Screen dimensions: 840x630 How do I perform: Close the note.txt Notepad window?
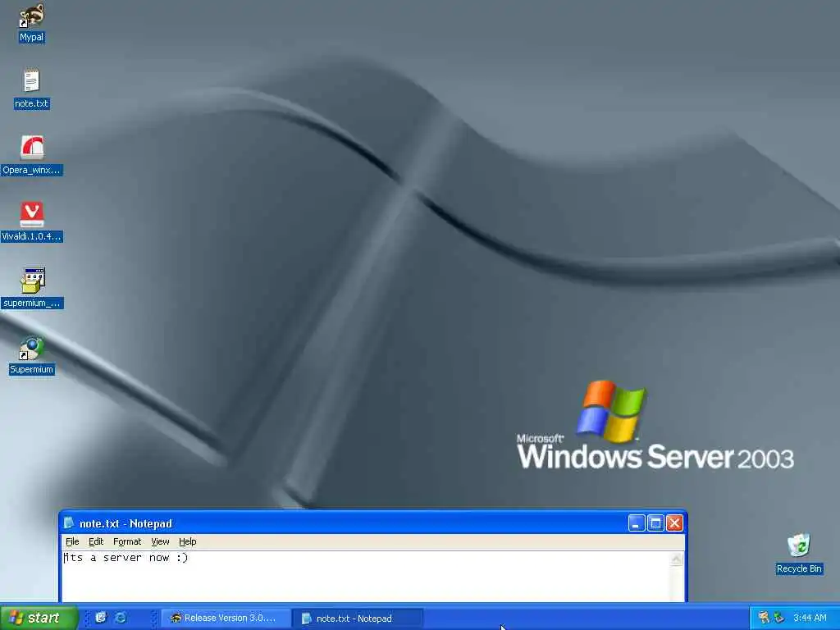[675, 523]
